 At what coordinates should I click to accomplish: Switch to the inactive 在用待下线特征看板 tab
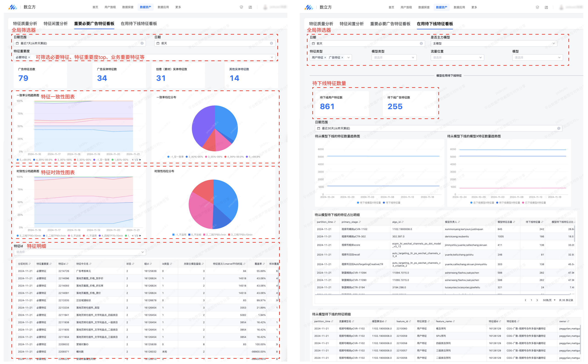pyautogui.click(x=139, y=24)
